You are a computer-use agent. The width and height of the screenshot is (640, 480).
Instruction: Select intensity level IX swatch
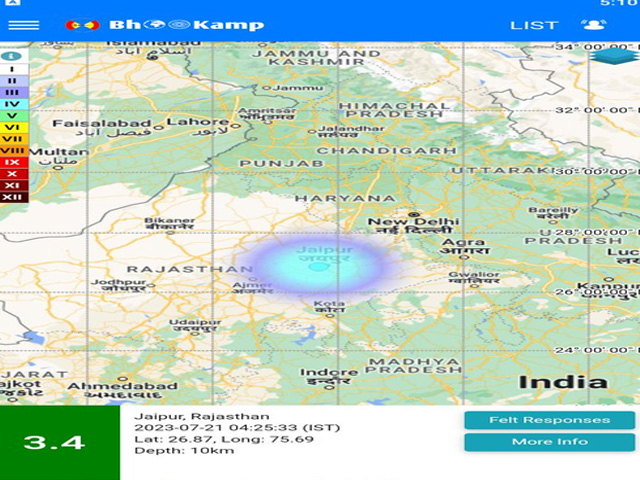14,162
